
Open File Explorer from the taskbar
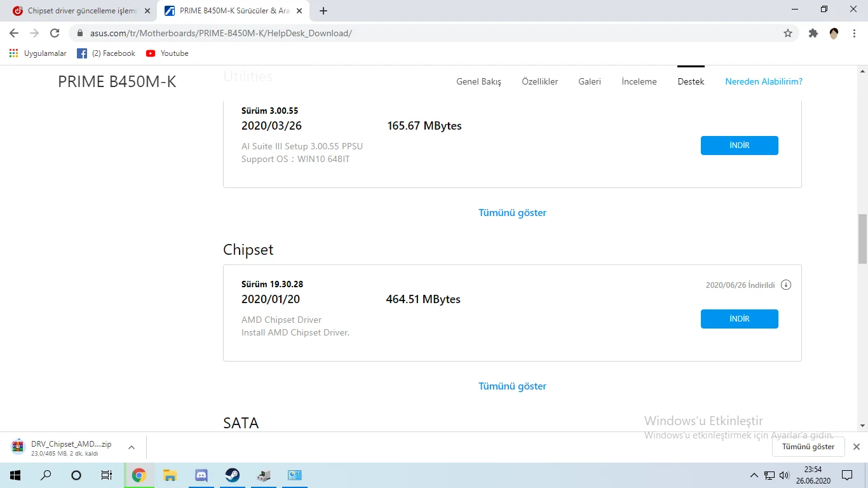tap(170, 475)
